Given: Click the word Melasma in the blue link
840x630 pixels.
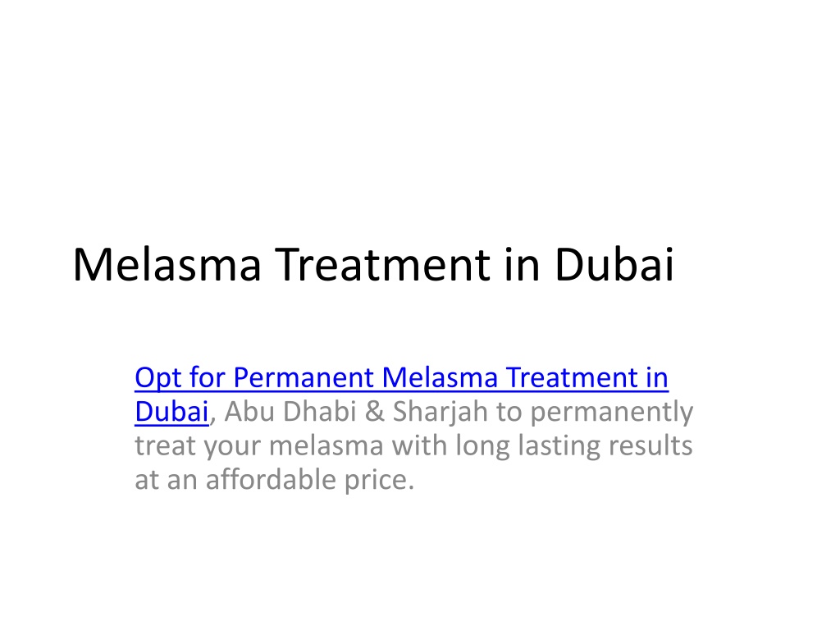Looking at the screenshot, I should click(x=440, y=377).
